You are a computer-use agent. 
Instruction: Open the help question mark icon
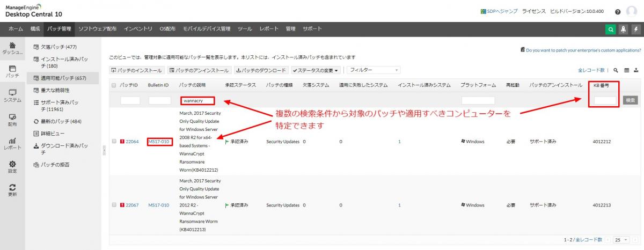click(618, 12)
